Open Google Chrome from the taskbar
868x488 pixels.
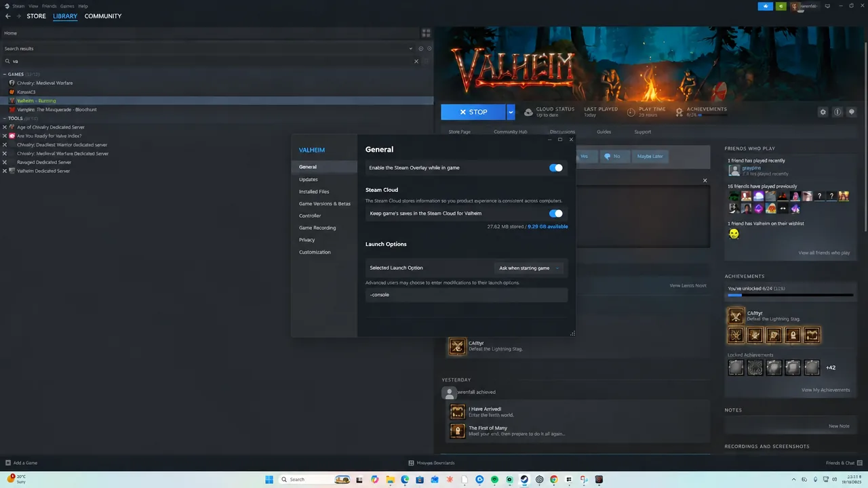(x=554, y=479)
